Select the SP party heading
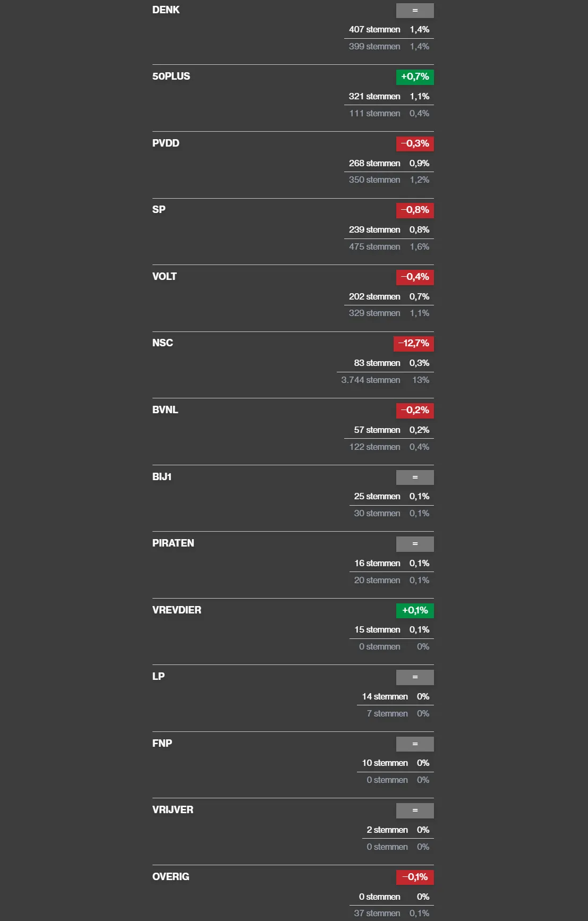Viewport: 588px width, 921px height. point(159,210)
